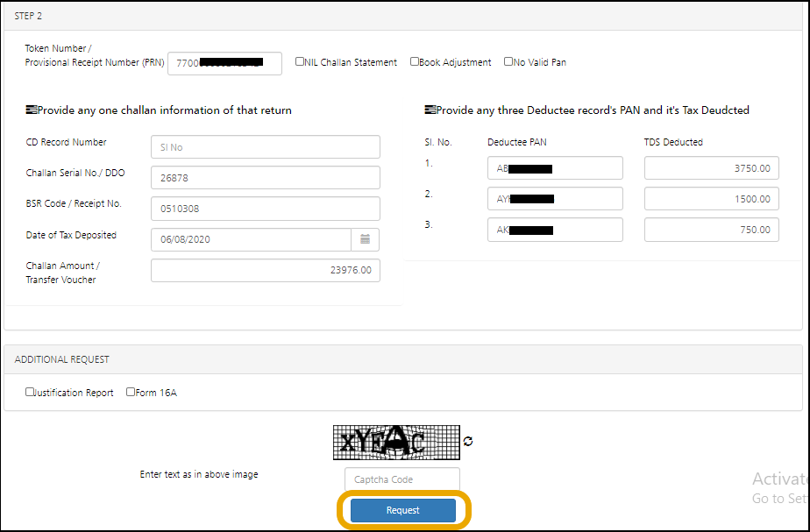Click the Request button
This screenshot has width=810, height=532.
pos(401,510)
